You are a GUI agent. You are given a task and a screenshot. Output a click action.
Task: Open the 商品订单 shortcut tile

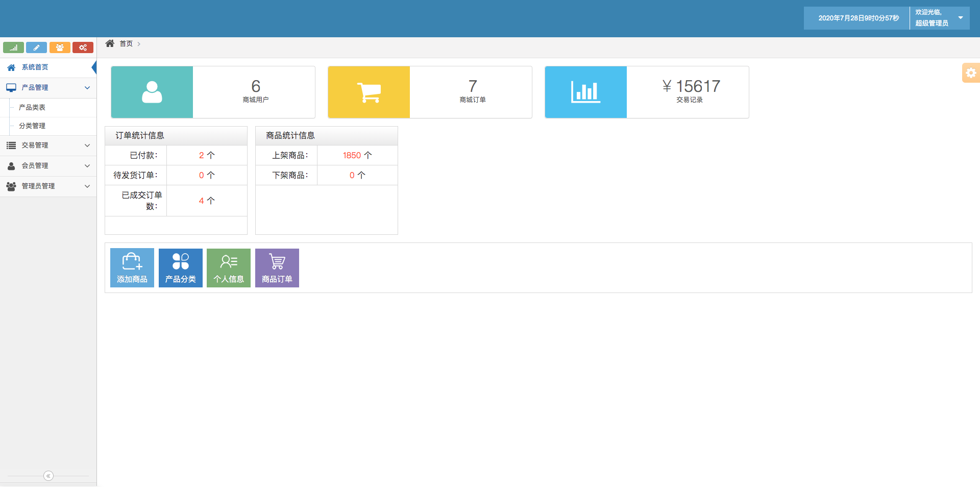coord(277,268)
